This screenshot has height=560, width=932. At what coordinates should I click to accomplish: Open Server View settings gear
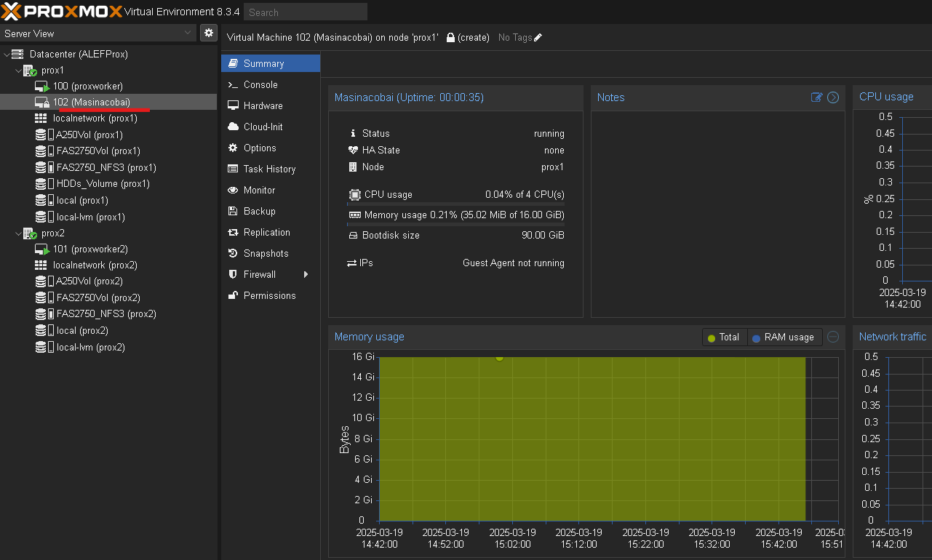coord(209,33)
